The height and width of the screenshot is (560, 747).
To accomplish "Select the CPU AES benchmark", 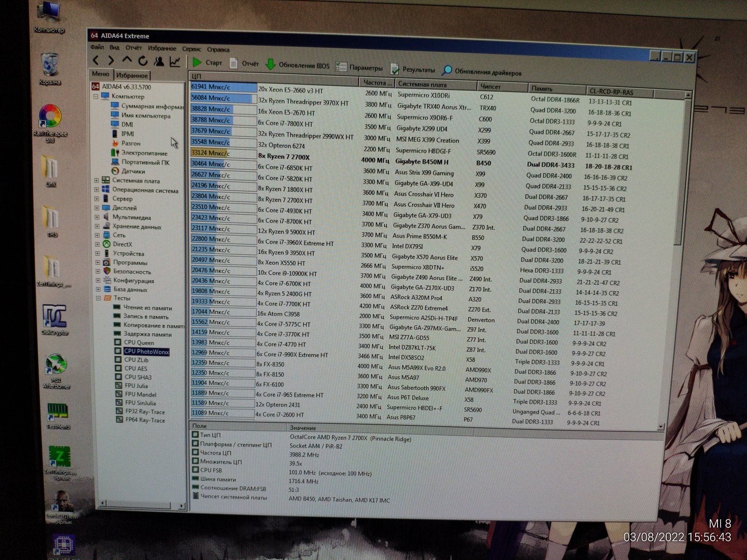I will [132, 368].
